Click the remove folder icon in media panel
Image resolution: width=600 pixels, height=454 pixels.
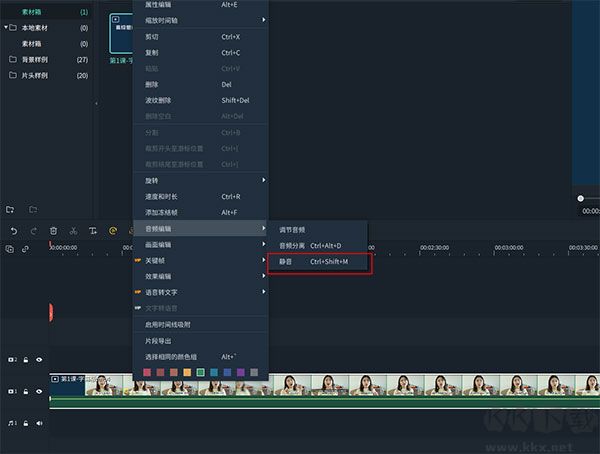[x=33, y=209]
